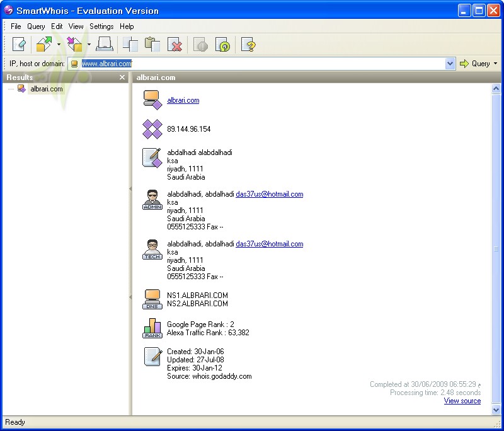Click the Update query refresh icon
The width and height of the screenshot is (504, 431).
[x=223, y=44]
